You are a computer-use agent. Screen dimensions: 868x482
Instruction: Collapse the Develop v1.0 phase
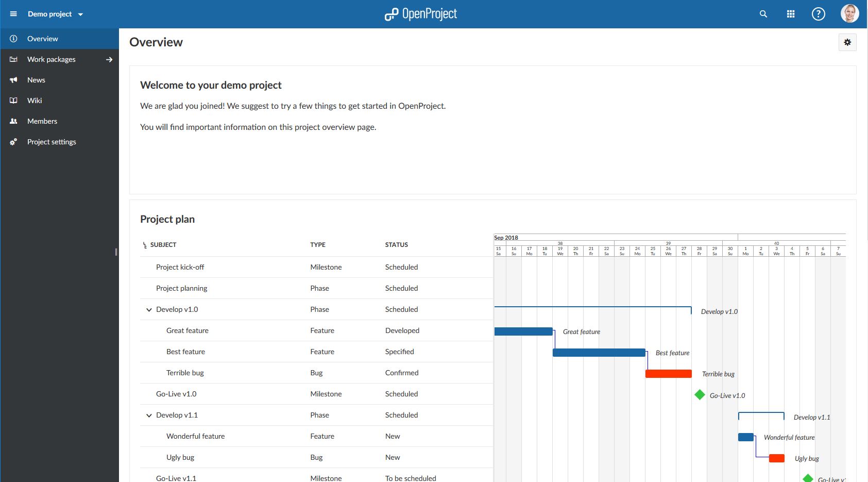tap(149, 310)
